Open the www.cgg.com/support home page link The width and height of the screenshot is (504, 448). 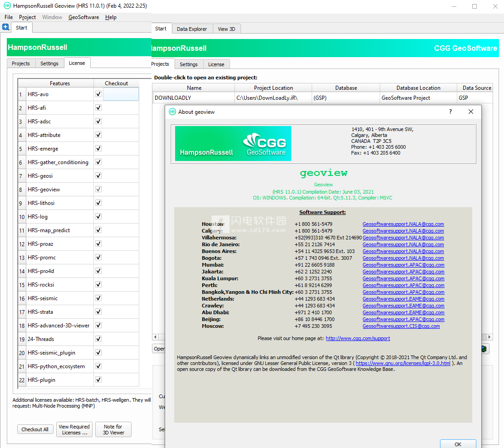point(358,338)
